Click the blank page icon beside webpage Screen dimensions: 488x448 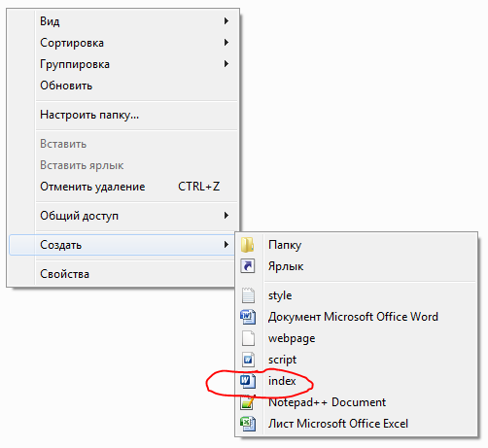pyautogui.click(x=248, y=338)
